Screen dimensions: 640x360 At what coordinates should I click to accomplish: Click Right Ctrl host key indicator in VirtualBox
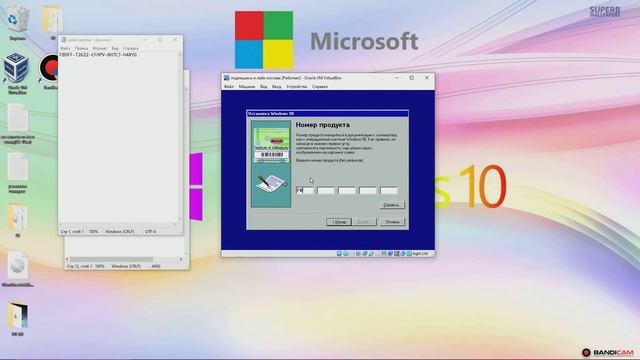[x=420, y=253]
